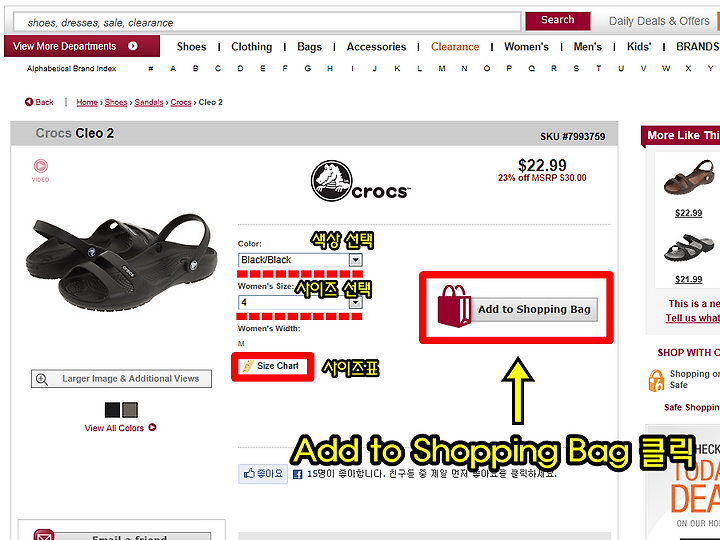Open the brown sandal thumbnail in More Like This
The image size is (720, 540).
click(688, 178)
